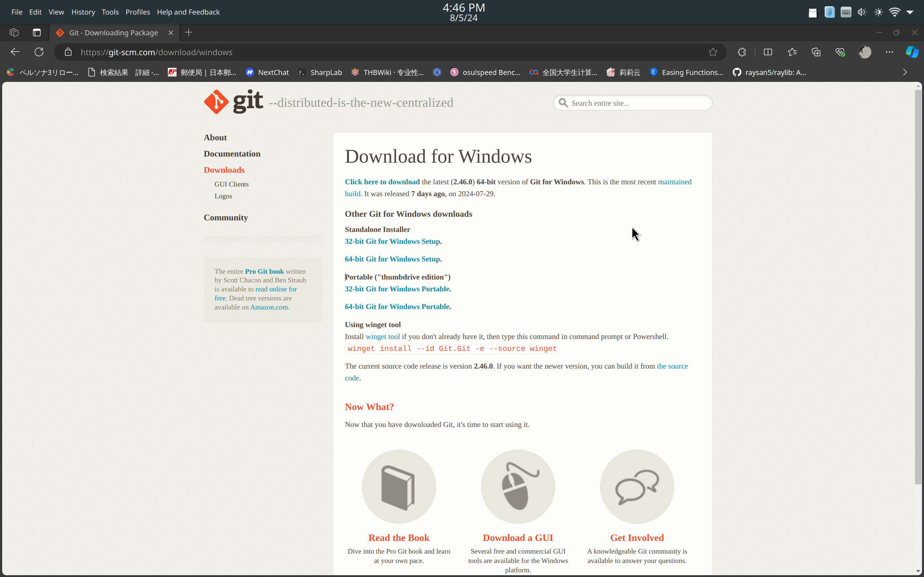Add page to favorites via address bar star
The image size is (924, 577).
[712, 52]
